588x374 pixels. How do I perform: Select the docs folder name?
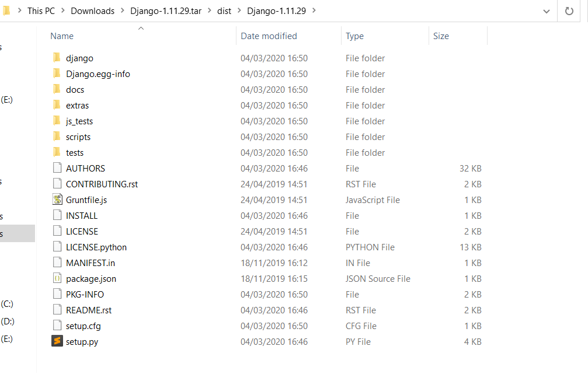click(x=75, y=90)
